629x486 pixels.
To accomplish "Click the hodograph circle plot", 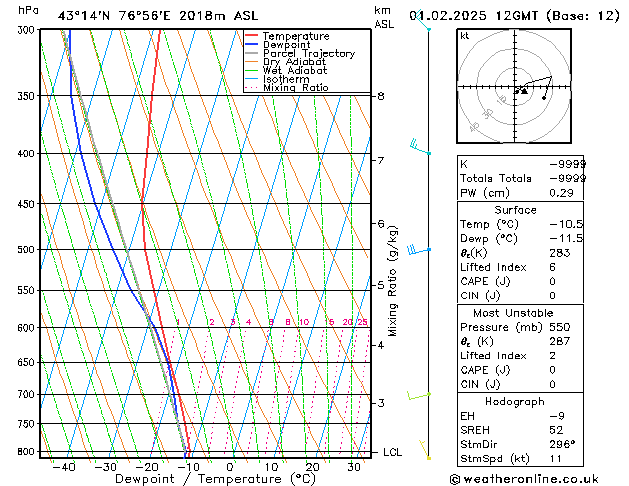I will coord(515,88).
